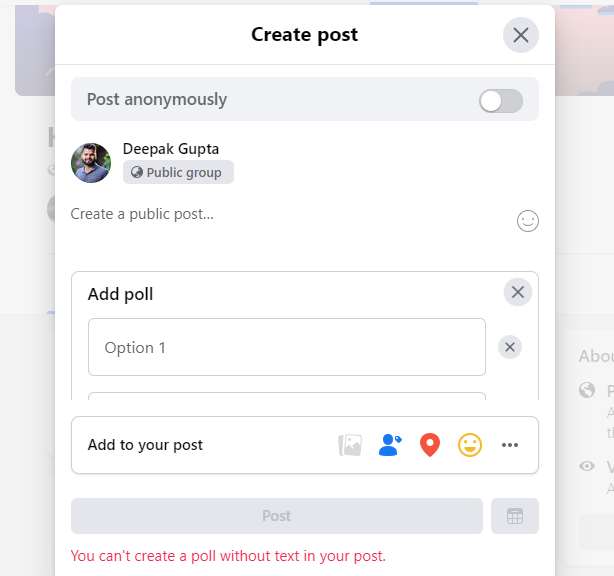Add a photo or video to post

click(350, 445)
